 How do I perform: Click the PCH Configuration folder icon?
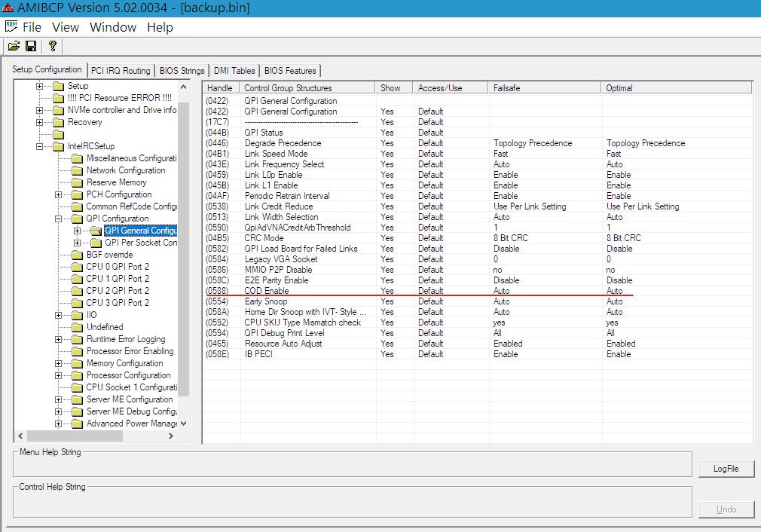point(77,194)
